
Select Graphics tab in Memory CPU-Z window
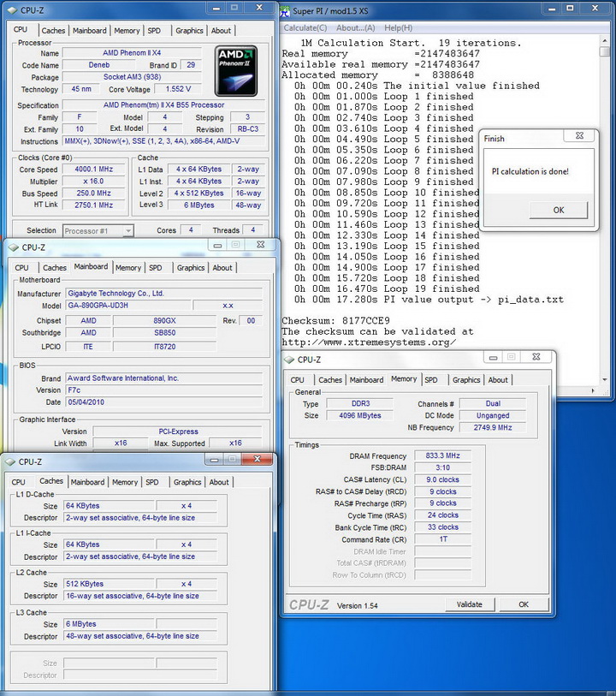pos(466,380)
